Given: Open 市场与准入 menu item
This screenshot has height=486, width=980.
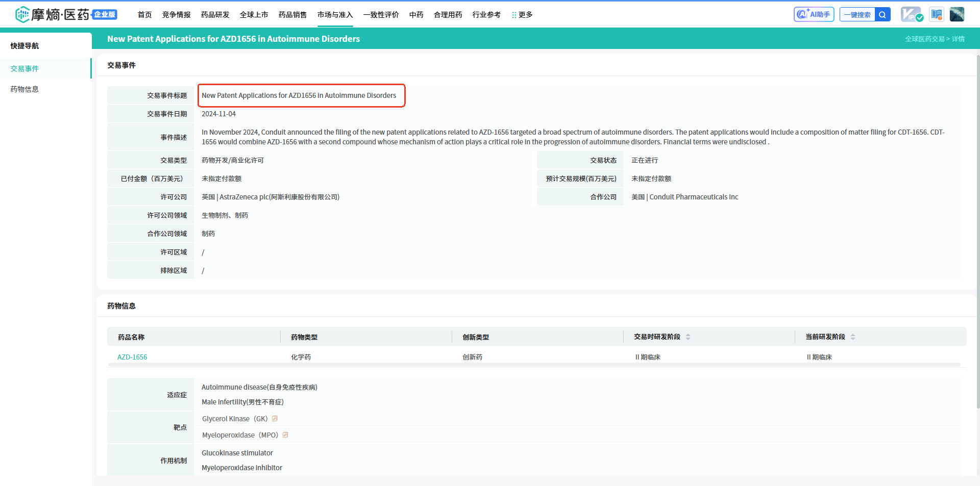Looking at the screenshot, I should pos(335,15).
